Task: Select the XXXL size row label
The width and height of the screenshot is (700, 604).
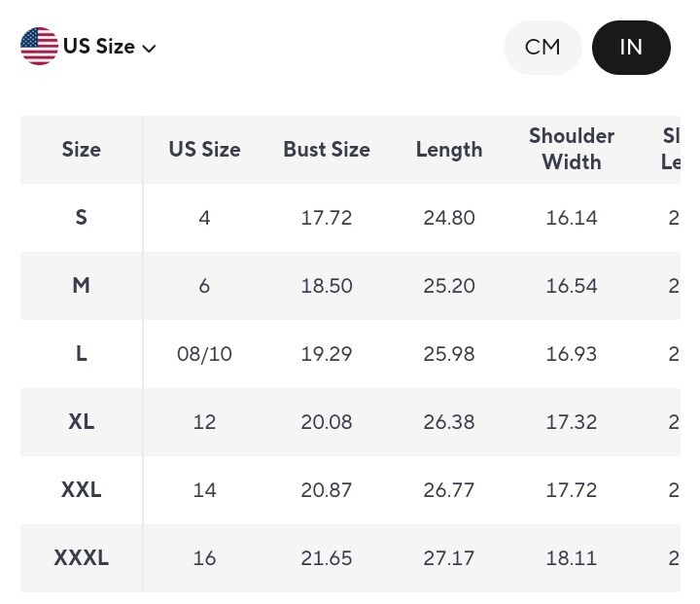Action: click(81, 558)
